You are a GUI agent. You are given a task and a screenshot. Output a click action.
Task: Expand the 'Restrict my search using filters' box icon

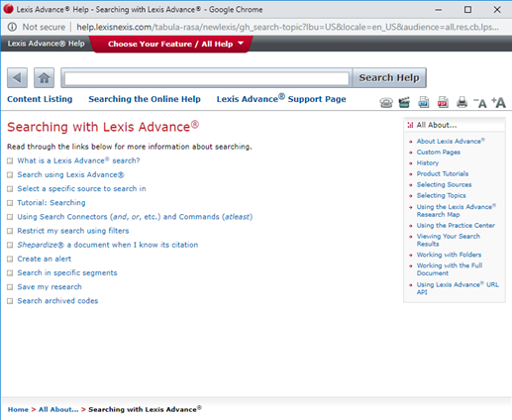[x=10, y=231]
